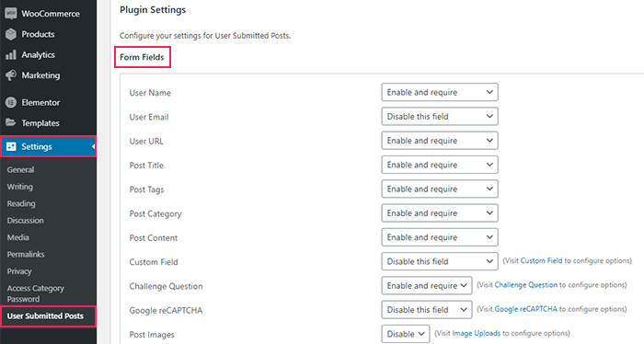Open the User Name field dropdown
Viewport: 644px width, 344px height.
point(440,92)
